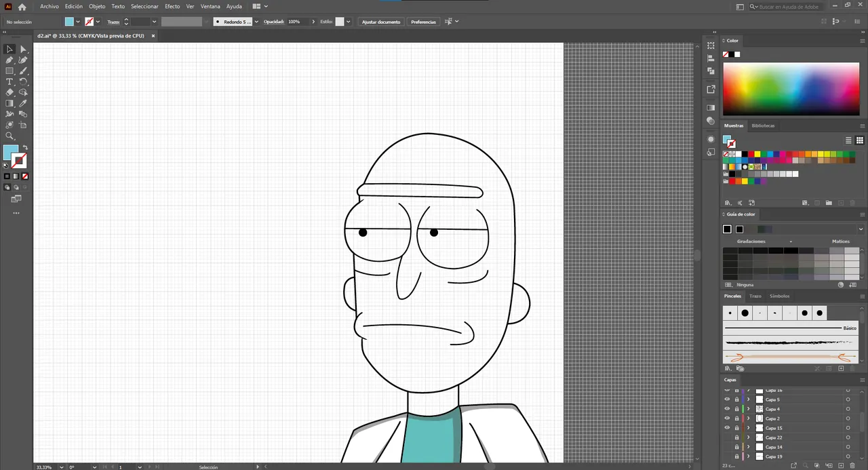
Task: Open the Opacidad arrow flyout
Action: (313, 22)
